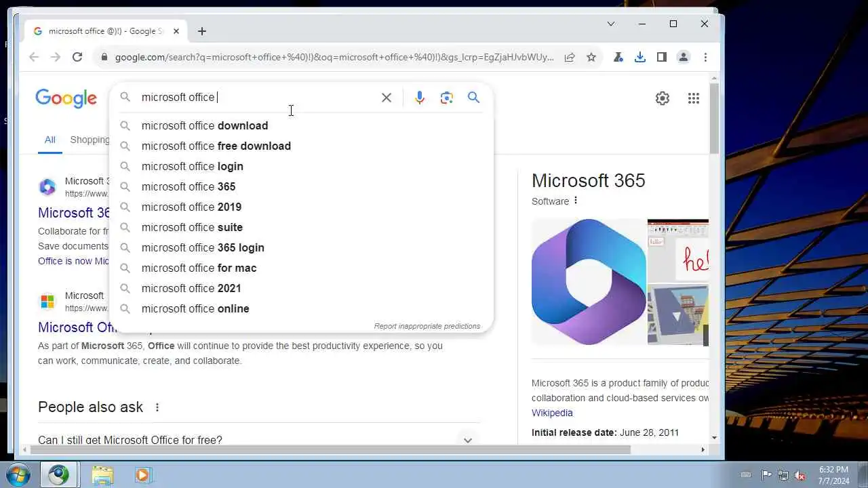
Task: Select suggestion microsoft office login
Action: [x=301, y=166]
